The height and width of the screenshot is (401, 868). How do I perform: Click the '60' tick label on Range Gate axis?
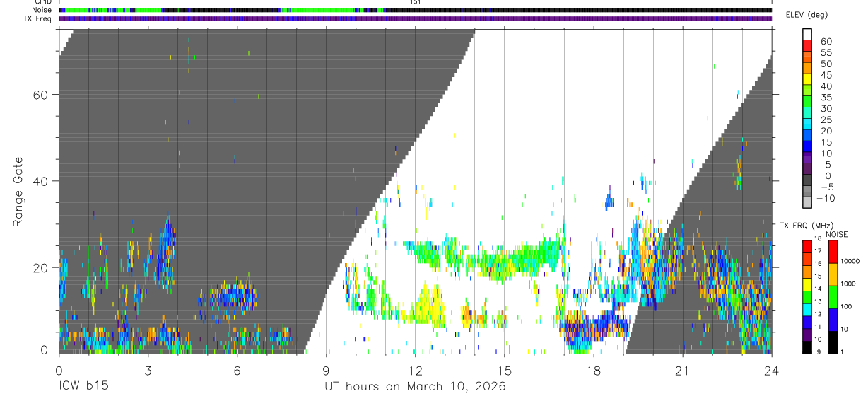[x=40, y=95]
